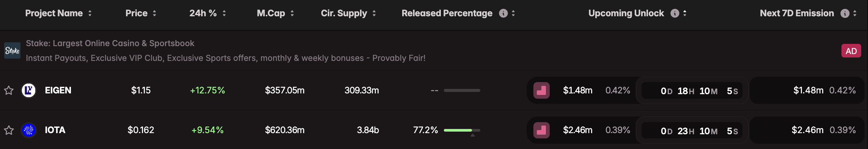Sort by 24h % change

coord(208,13)
